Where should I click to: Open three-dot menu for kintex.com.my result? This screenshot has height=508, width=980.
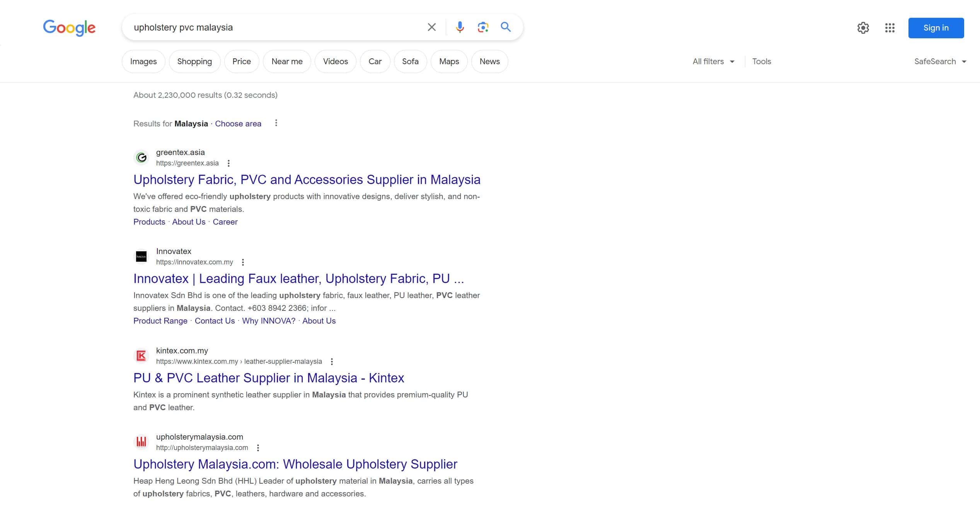[x=332, y=361]
